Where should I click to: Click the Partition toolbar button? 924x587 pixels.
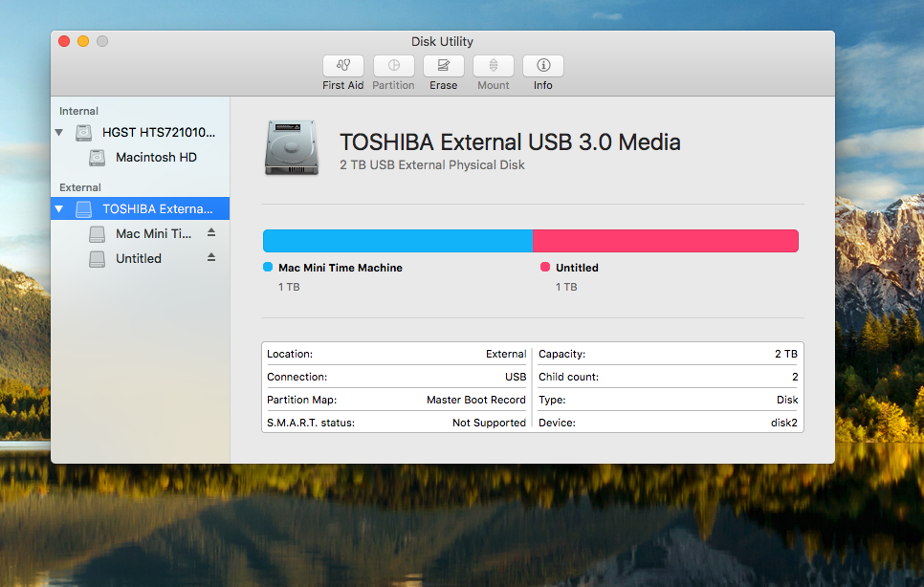point(394,65)
